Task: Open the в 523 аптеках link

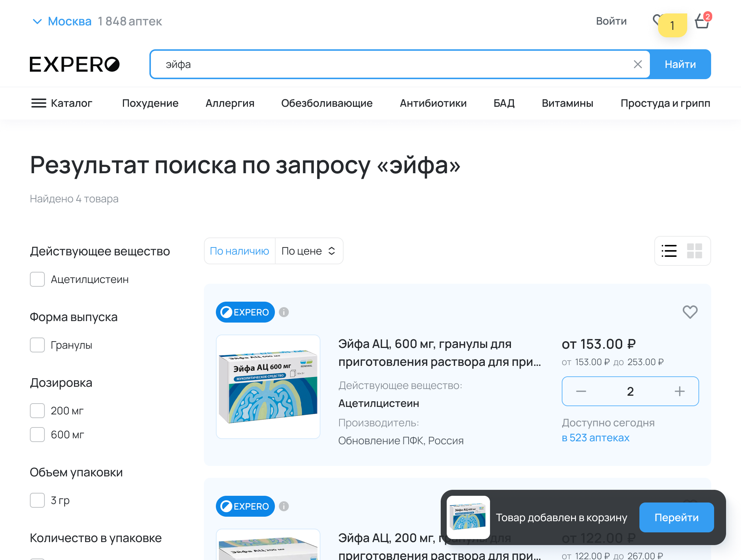Action: click(596, 438)
